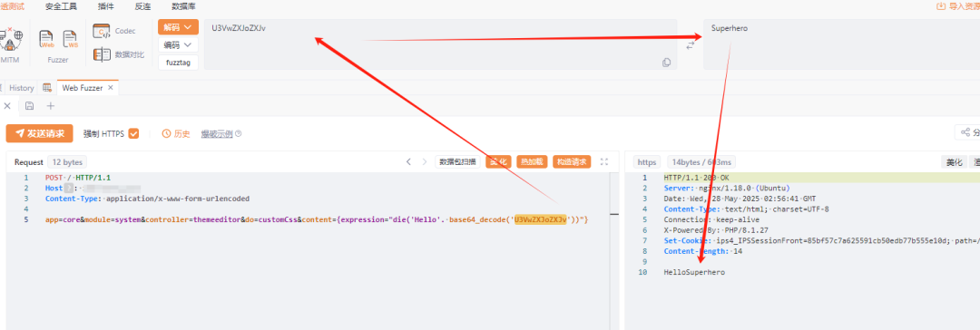Open the 编码 encode dropdown
980x330 pixels.
point(178,44)
